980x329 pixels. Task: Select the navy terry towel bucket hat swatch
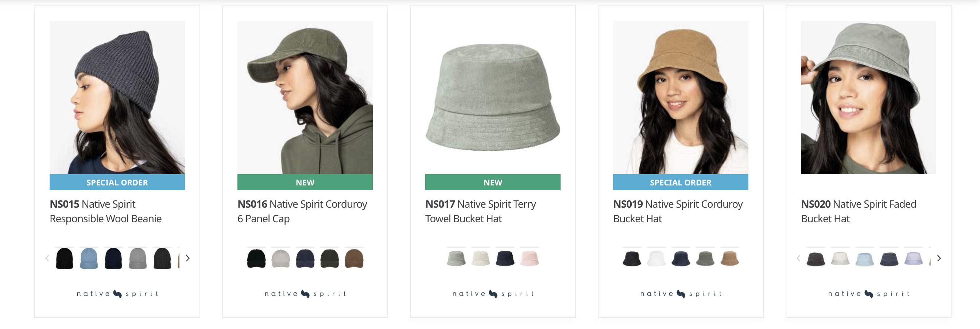coord(505,258)
